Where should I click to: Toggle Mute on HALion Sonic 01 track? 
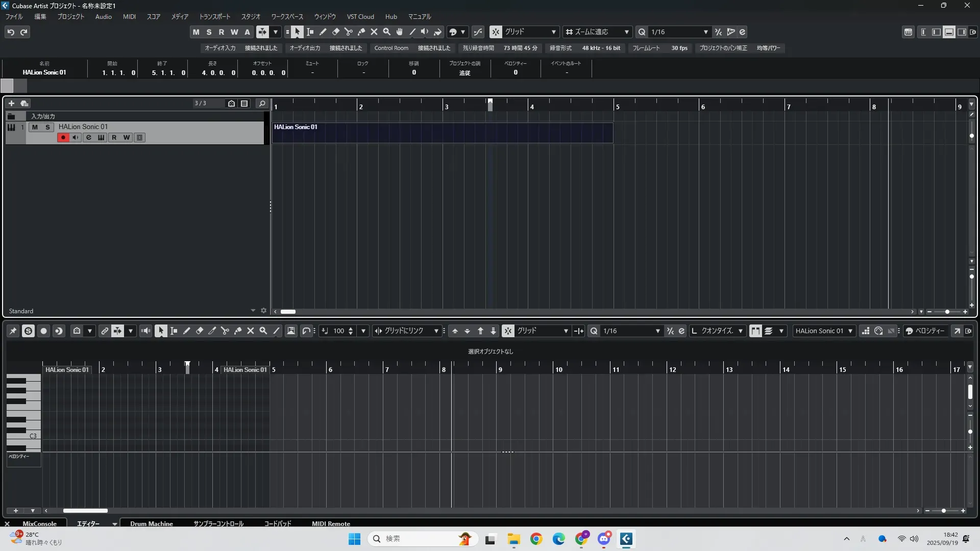(35, 127)
